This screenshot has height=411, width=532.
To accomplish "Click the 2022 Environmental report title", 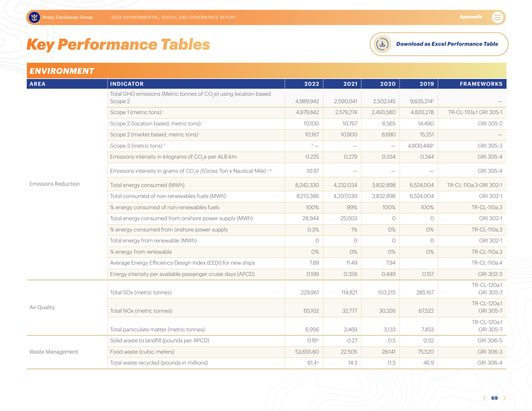I will pyautogui.click(x=174, y=17).
